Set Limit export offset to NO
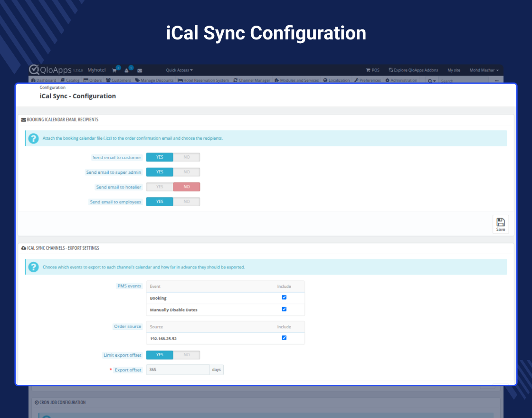 click(186, 355)
